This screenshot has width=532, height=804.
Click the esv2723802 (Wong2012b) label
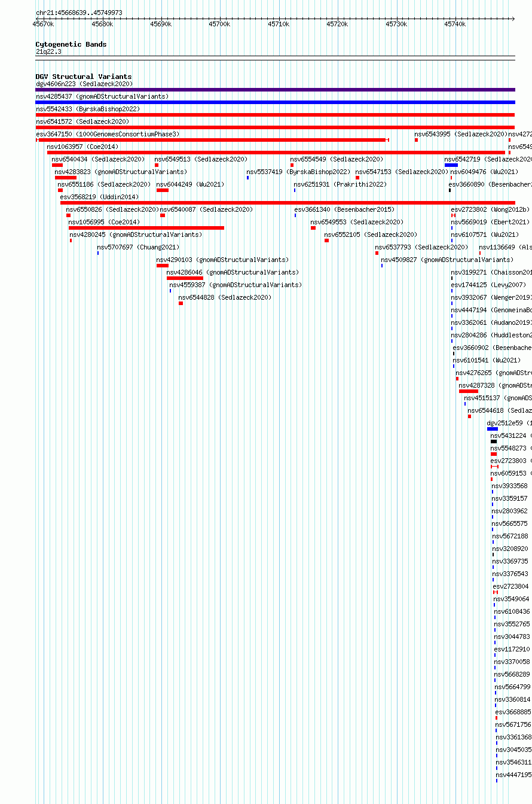click(x=490, y=209)
